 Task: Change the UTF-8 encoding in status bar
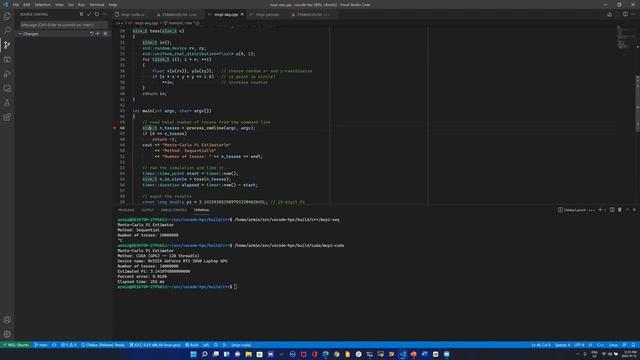tap(579, 345)
